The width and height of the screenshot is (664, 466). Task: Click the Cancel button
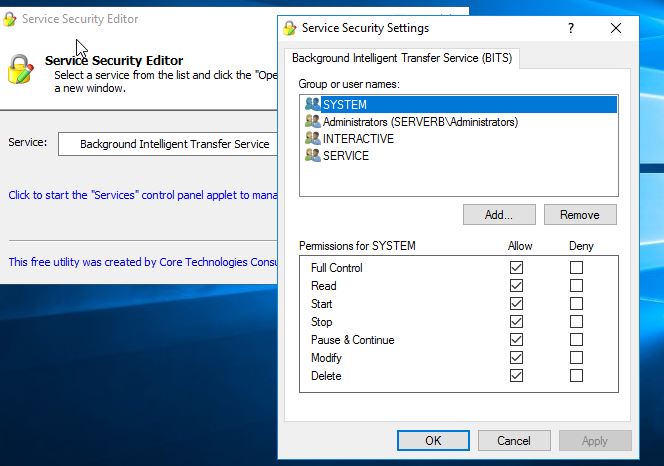tap(514, 441)
